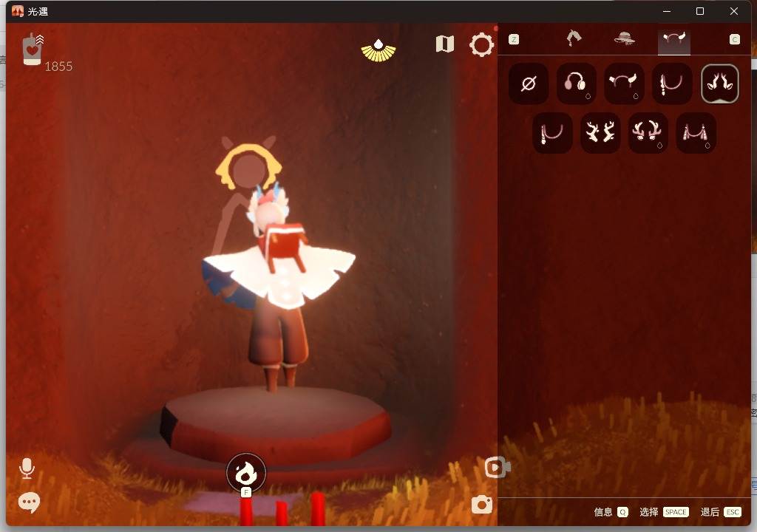This screenshot has width=757, height=532.
Task: Select the no-accessory (empty) option
Action: [529, 83]
